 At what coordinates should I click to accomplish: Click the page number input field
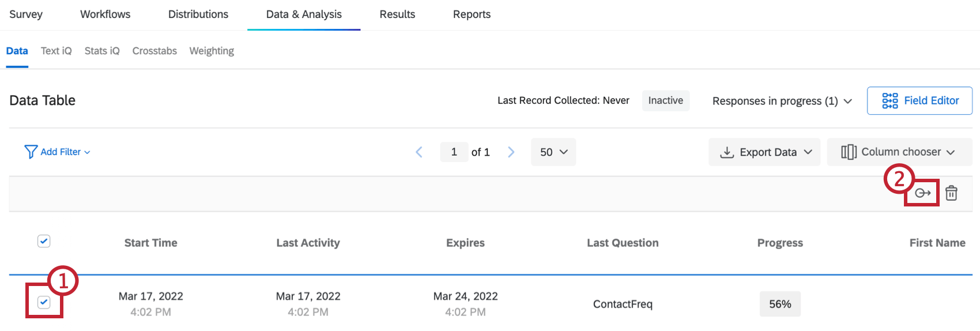pos(454,152)
